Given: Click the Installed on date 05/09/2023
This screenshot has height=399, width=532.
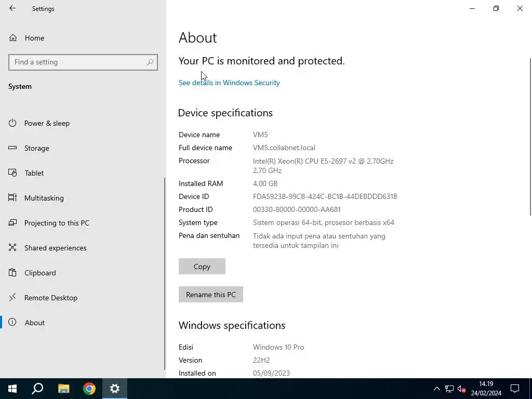Looking at the screenshot, I should tap(271, 373).
